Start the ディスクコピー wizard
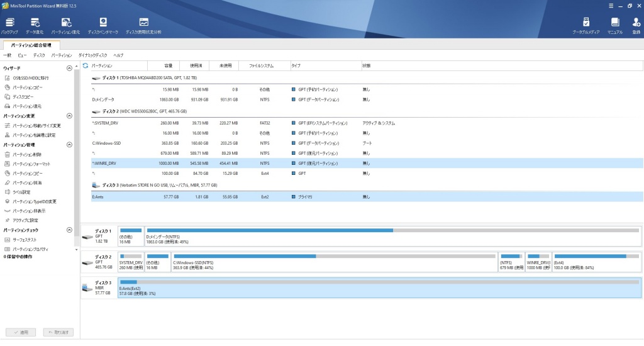Image resolution: width=644 pixels, height=346 pixels. coord(19,97)
